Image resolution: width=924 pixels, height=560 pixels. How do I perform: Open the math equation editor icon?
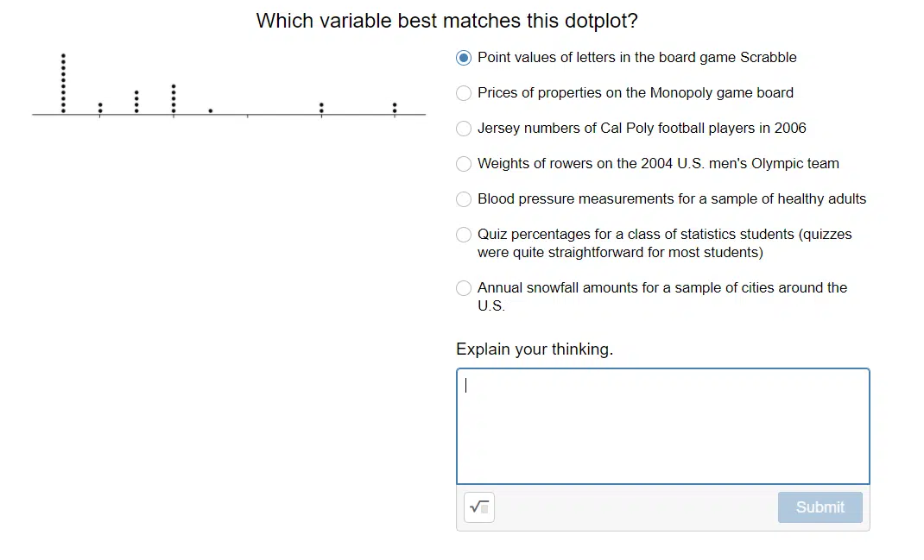pos(479,507)
